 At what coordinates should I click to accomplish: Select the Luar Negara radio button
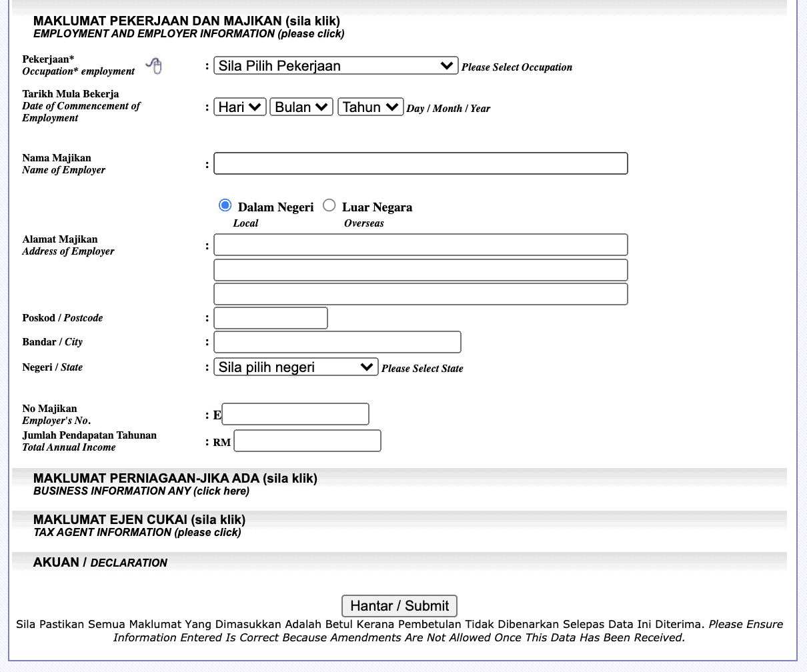click(329, 205)
